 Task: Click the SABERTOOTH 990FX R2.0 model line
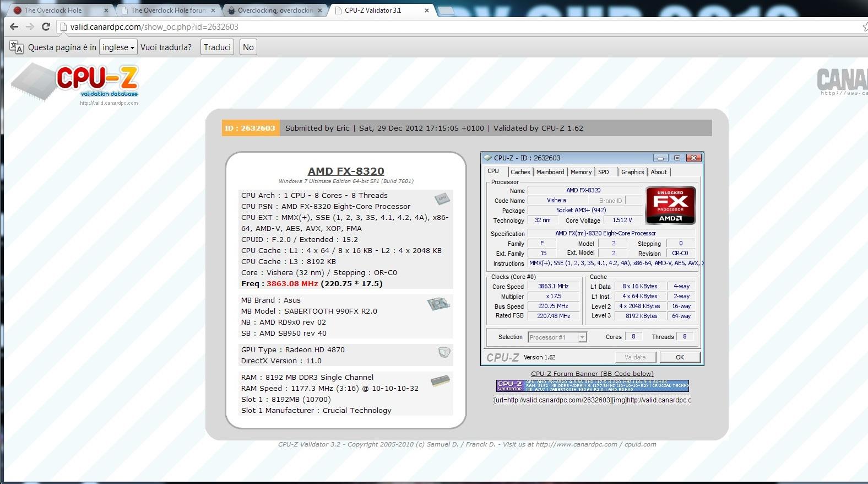coord(309,311)
